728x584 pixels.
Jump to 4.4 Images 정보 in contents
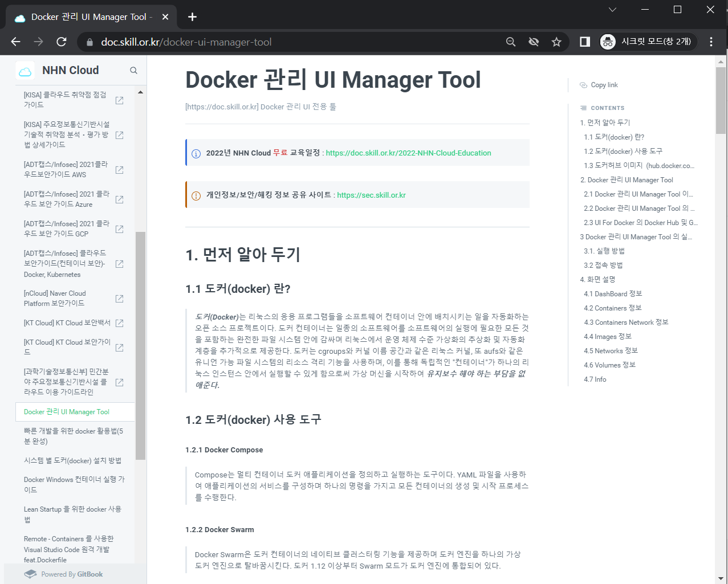(x=608, y=336)
